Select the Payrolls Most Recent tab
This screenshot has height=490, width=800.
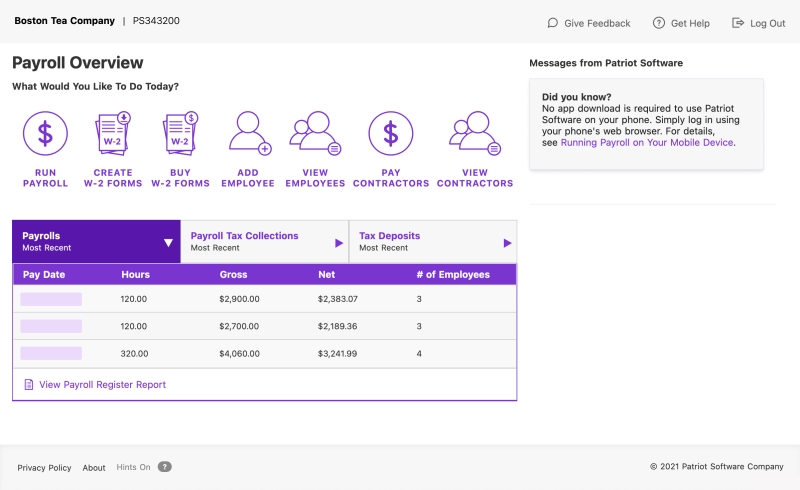click(x=96, y=241)
